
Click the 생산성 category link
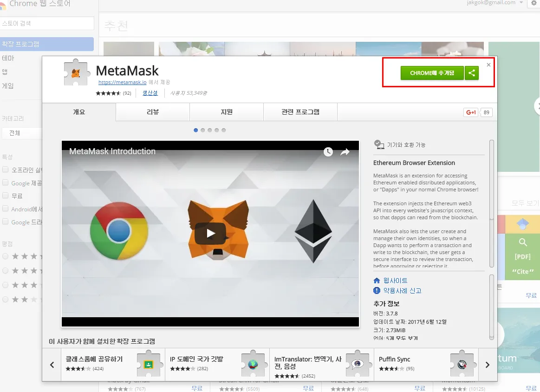pos(150,93)
